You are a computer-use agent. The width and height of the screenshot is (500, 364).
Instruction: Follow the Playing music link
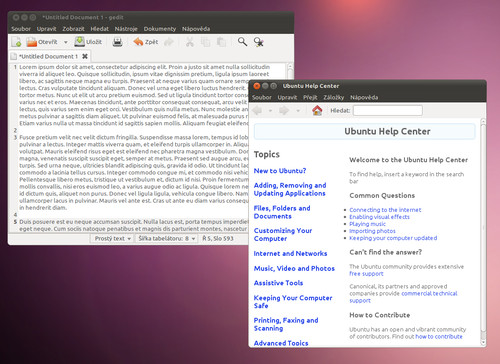tap(367, 224)
